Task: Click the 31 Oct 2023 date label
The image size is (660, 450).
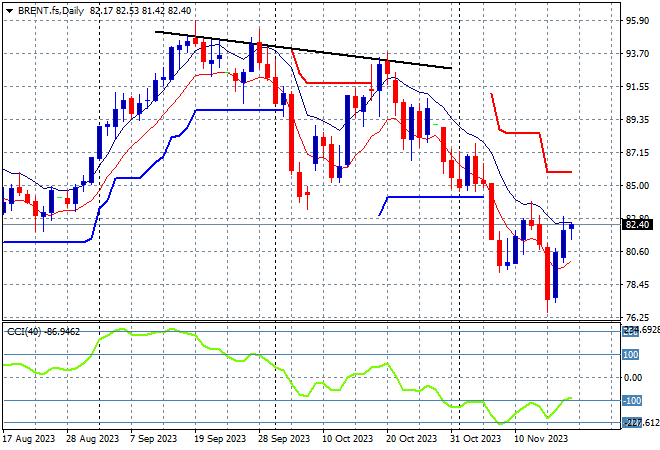Action: (476, 439)
